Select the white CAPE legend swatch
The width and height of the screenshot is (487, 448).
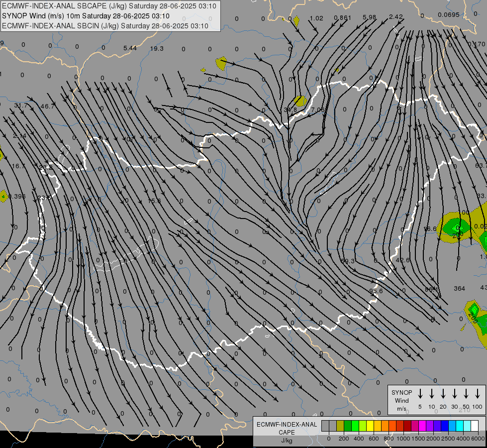(475, 426)
